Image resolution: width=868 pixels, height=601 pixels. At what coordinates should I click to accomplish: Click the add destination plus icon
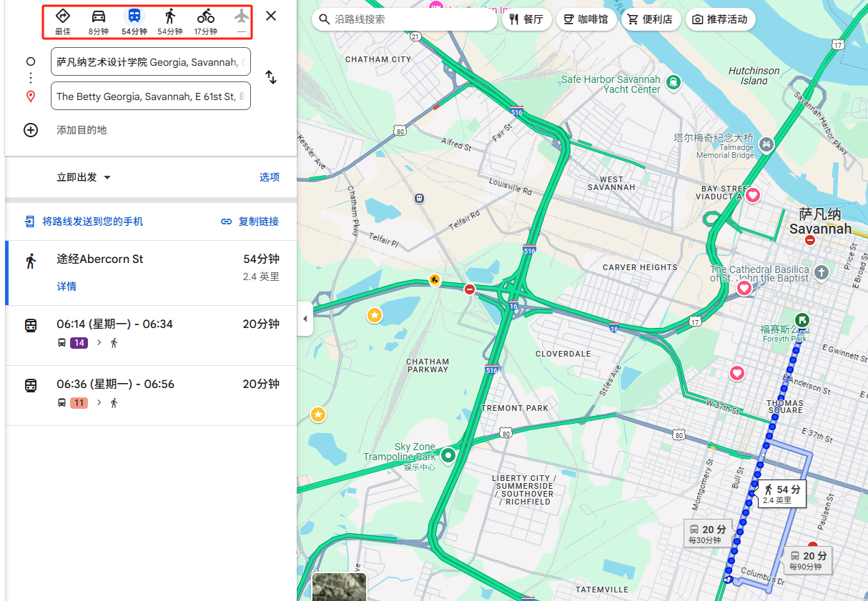pos(31,130)
